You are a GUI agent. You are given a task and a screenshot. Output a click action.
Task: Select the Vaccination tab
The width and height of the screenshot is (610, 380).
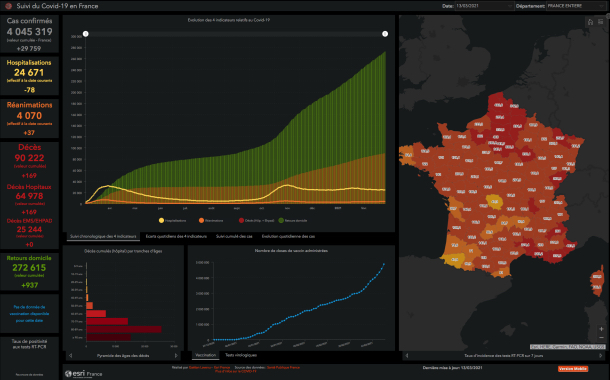(206, 355)
